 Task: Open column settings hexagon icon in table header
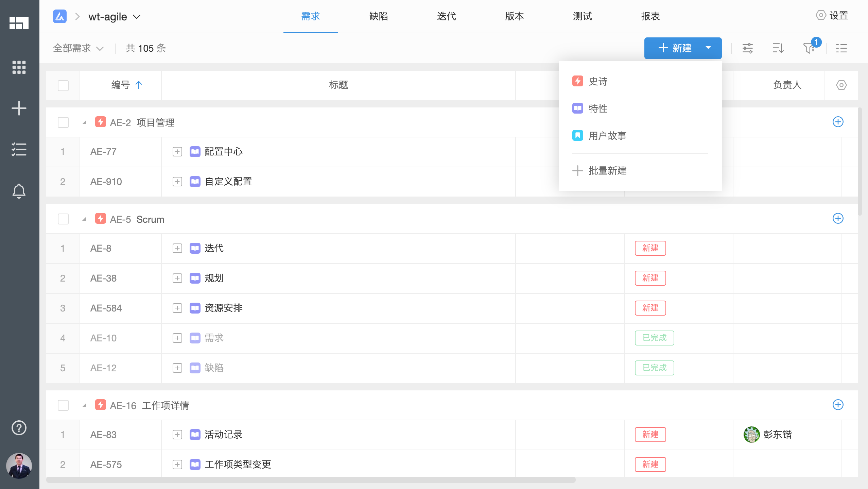[x=841, y=85]
